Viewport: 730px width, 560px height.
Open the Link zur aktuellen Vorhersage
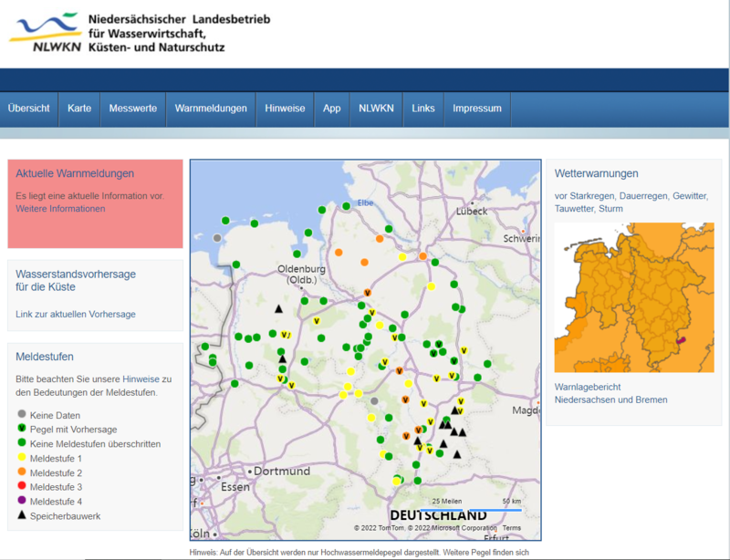point(76,315)
